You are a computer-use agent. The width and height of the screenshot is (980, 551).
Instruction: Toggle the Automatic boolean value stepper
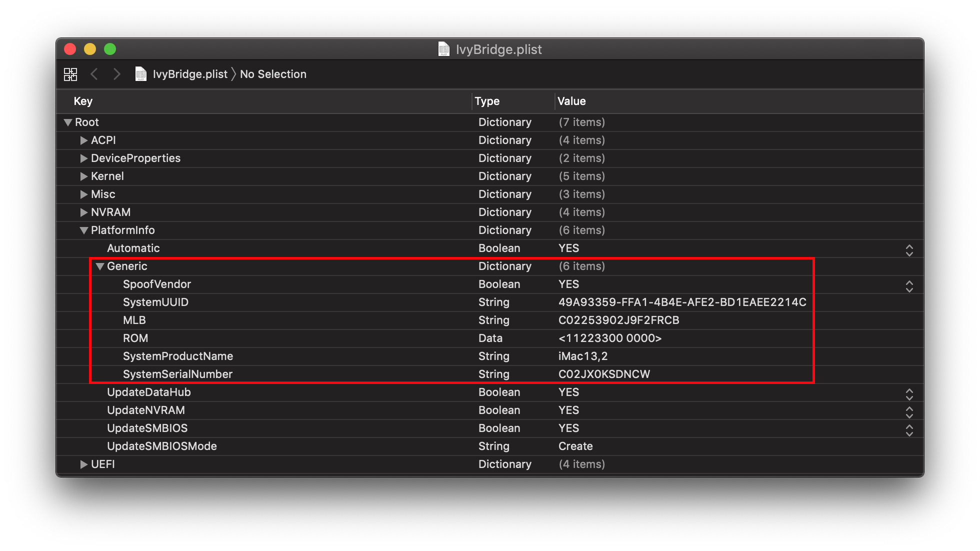909,250
